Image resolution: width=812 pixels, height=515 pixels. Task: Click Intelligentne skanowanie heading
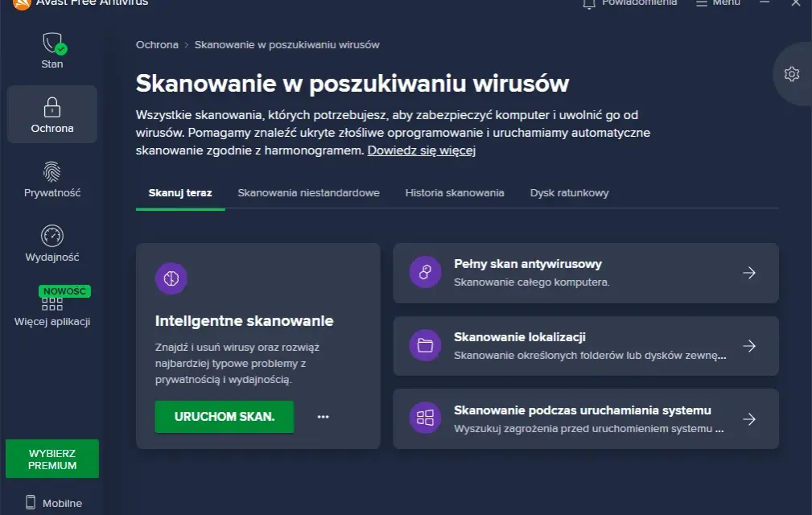coord(244,321)
